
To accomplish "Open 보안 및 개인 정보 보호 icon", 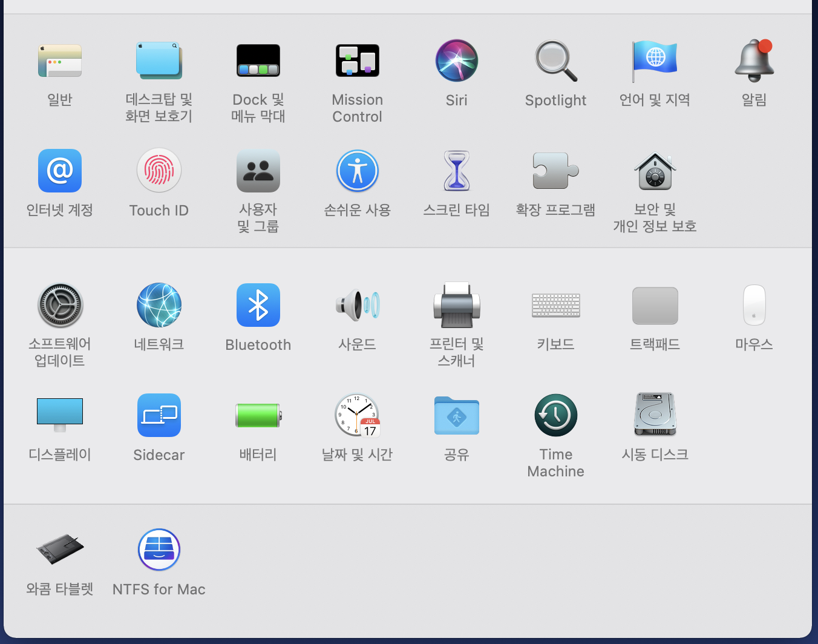I will click(655, 171).
